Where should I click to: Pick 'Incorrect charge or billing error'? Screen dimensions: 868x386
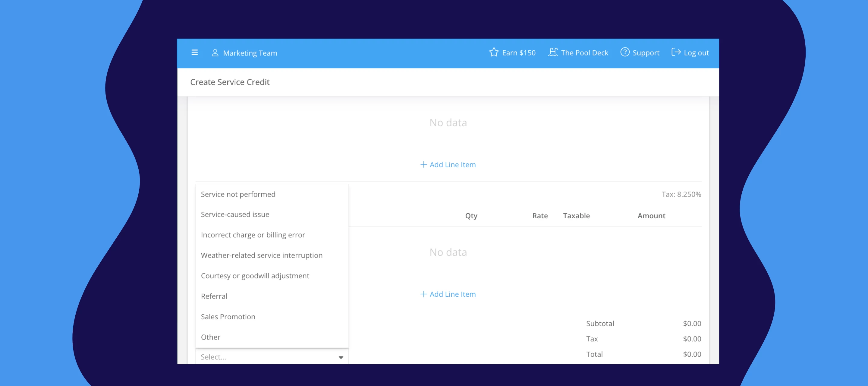coord(253,235)
